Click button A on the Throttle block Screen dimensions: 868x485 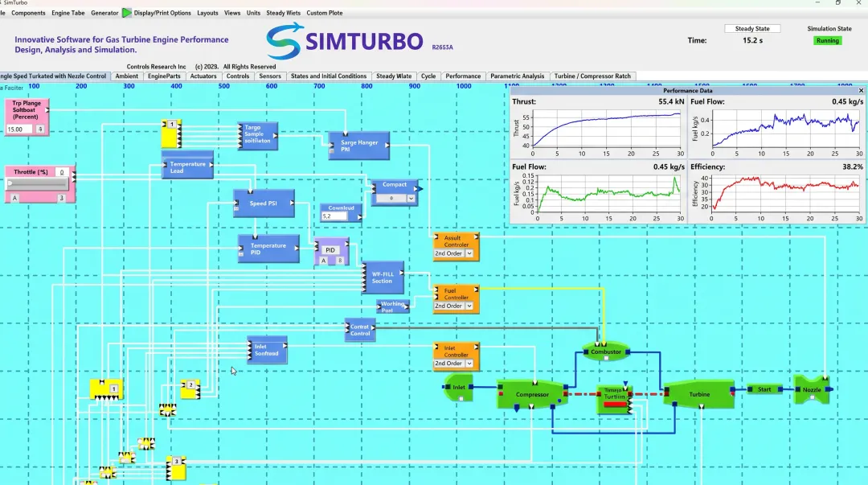pyautogui.click(x=14, y=198)
